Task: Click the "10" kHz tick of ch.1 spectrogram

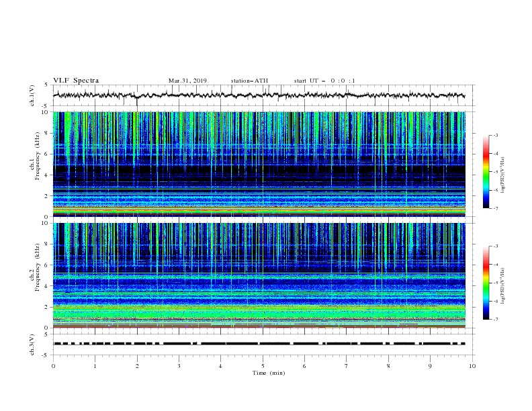Action: [46, 112]
